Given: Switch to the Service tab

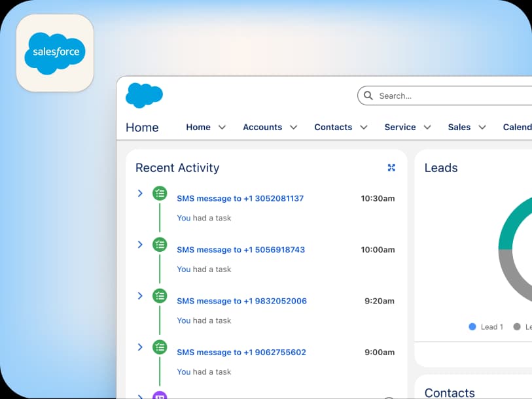Looking at the screenshot, I should (x=400, y=128).
